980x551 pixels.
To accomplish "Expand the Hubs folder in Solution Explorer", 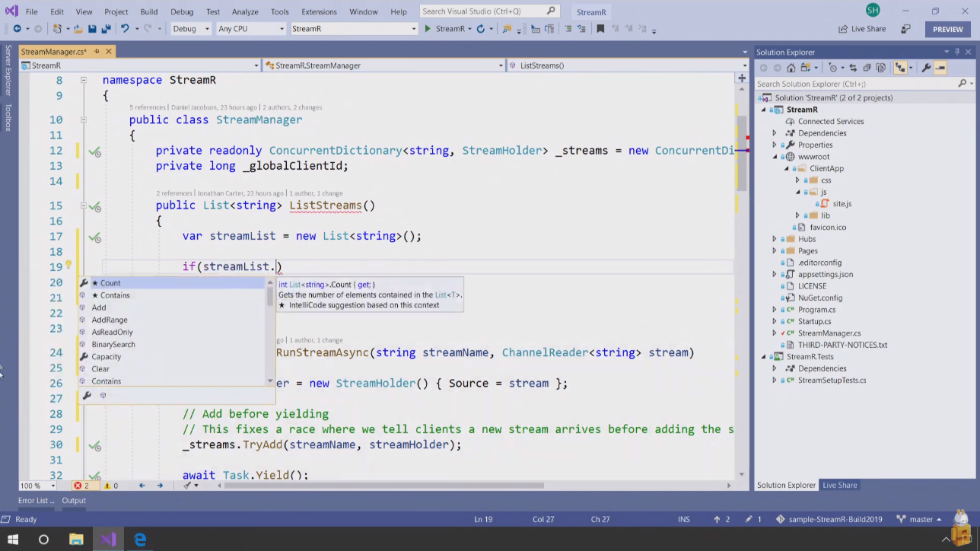I will click(x=775, y=239).
